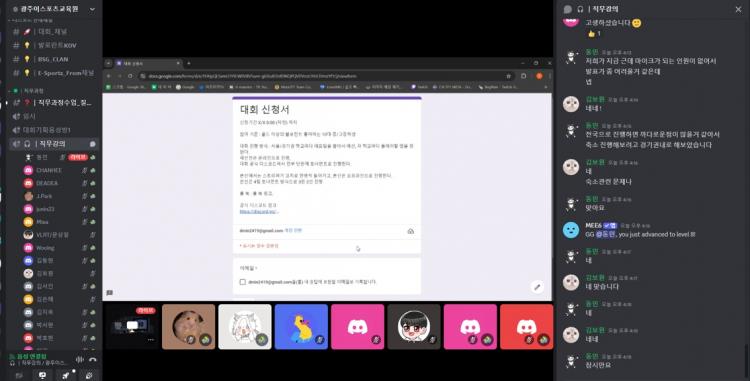Reload the Google Forms page in the browser

click(130, 76)
